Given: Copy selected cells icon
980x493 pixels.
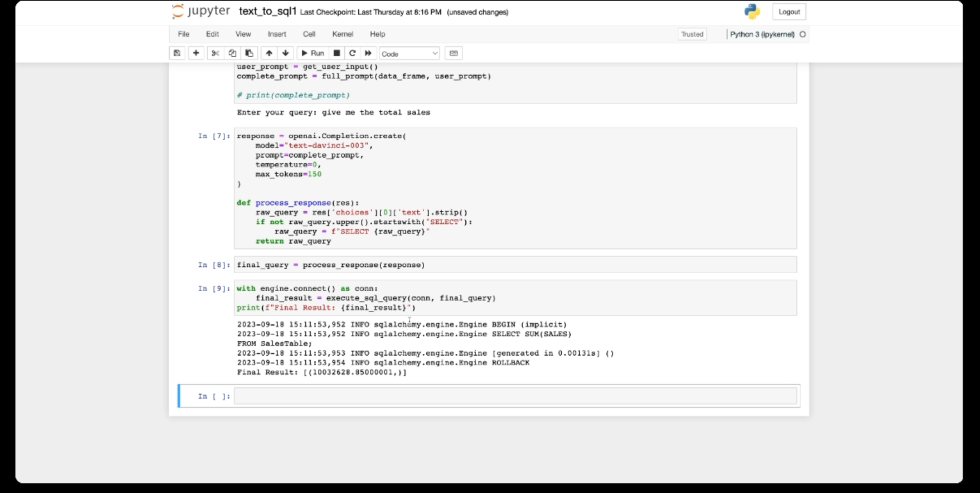Looking at the screenshot, I should click(232, 53).
